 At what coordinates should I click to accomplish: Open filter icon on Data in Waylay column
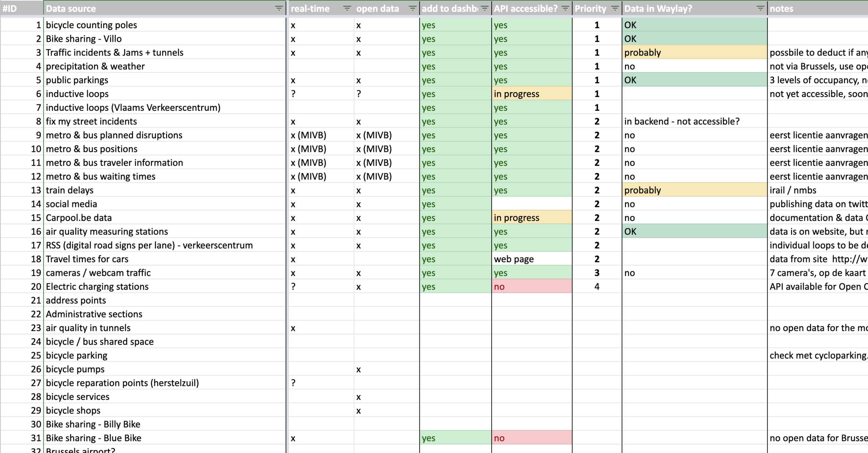coord(760,8)
